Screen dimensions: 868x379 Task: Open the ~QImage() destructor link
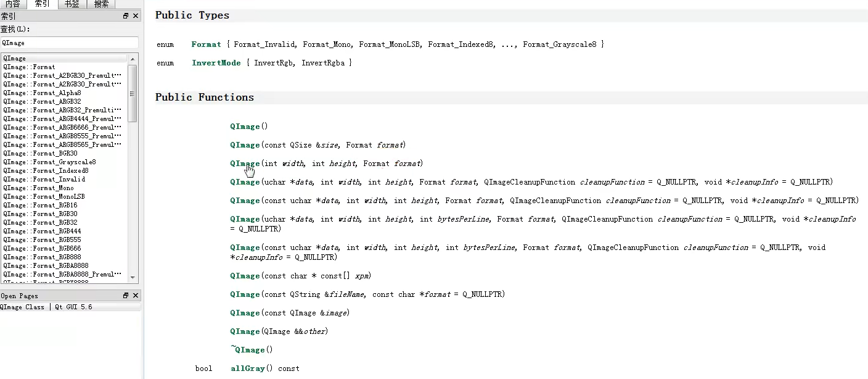click(x=248, y=350)
